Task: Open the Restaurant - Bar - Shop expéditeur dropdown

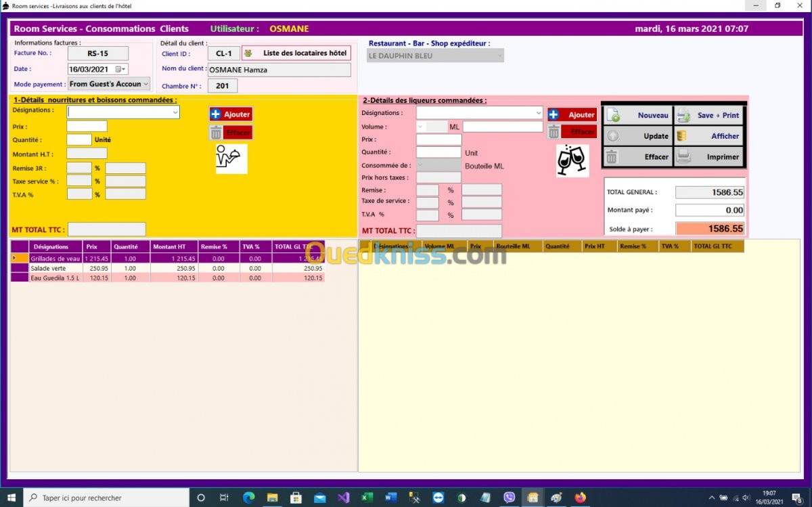Action: click(x=500, y=56)
